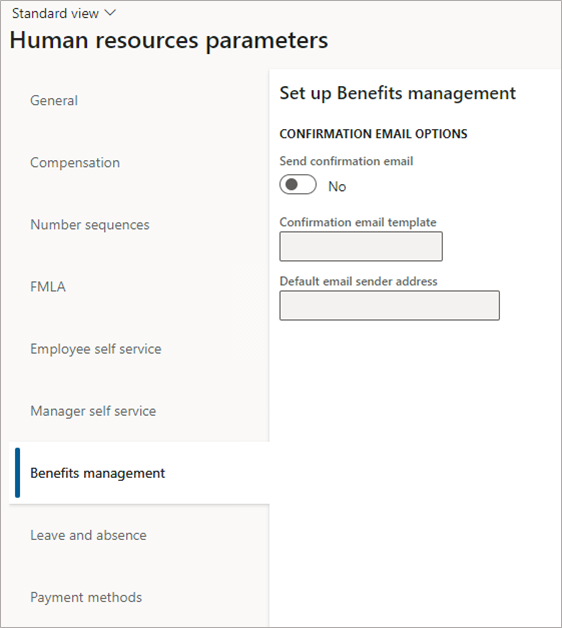This screenshot has height=628, width=562.
Task: Click the Human resources parameters title
Action: pyautogui.click(x=169, y=41)
